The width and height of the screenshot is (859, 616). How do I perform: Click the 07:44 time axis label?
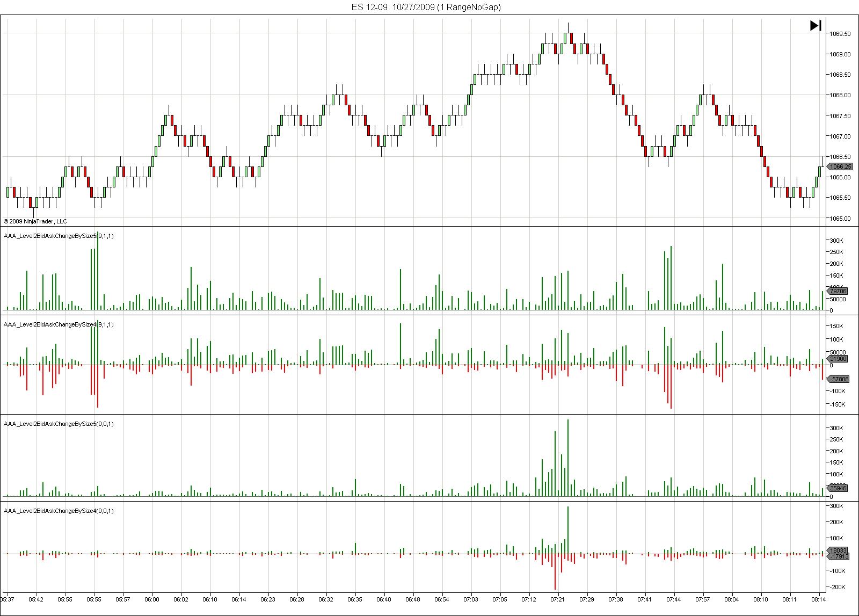[x=674, y=599]
